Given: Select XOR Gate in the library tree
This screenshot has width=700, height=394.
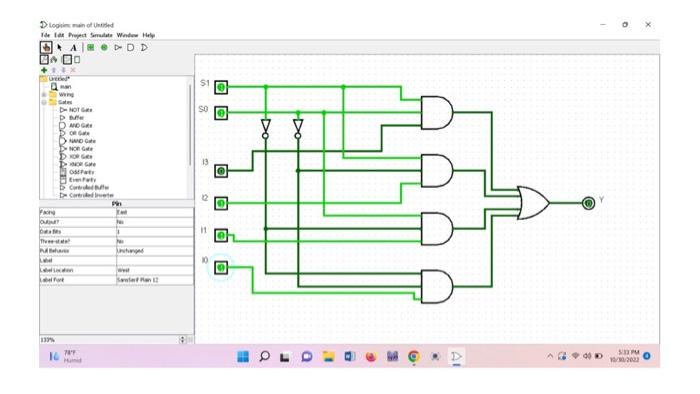Looking at the screenshot, I should [x=76, y=157].
